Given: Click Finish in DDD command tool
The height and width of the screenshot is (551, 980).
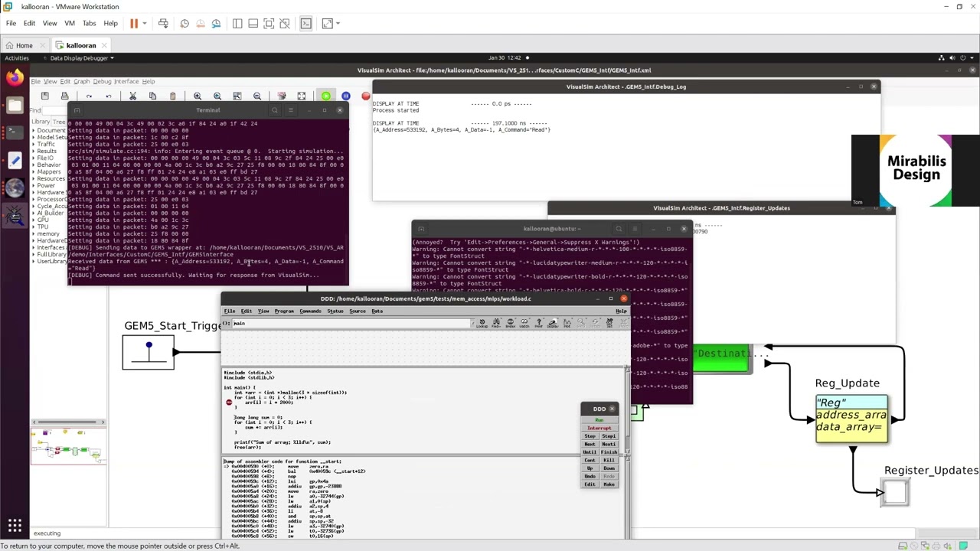Looking at the screenshot, I should pos(609,452).
